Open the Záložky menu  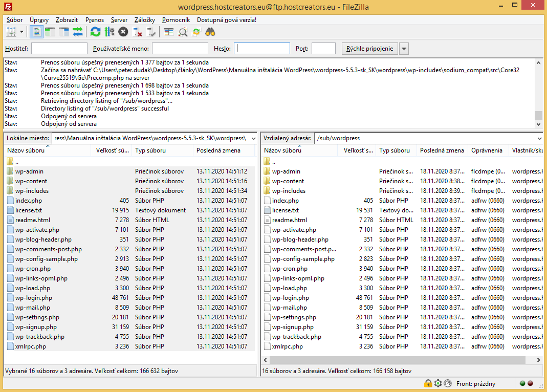145,20
